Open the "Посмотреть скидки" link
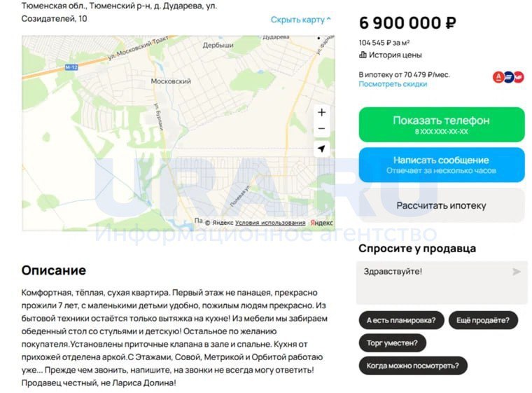 tap(393, 84)
